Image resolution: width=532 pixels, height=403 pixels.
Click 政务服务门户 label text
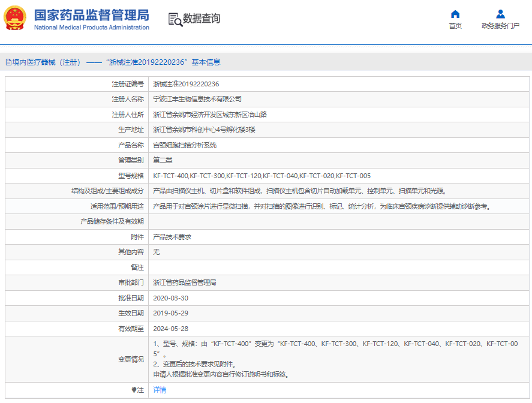tap(500, 26)
